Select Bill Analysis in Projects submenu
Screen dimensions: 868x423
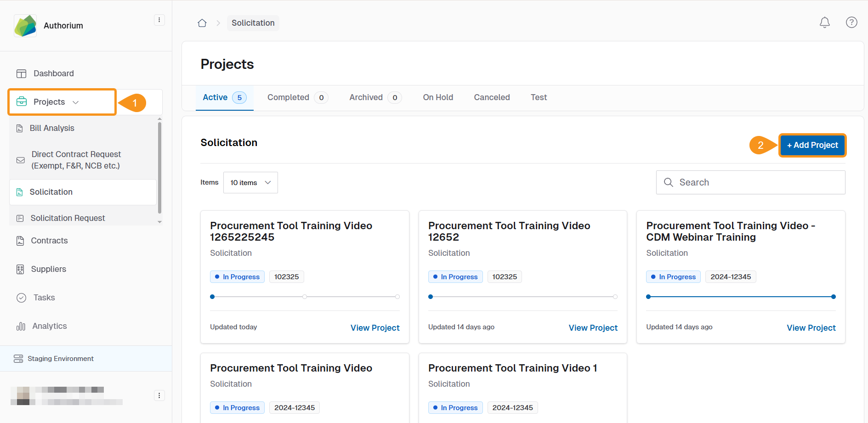(52, 128)
